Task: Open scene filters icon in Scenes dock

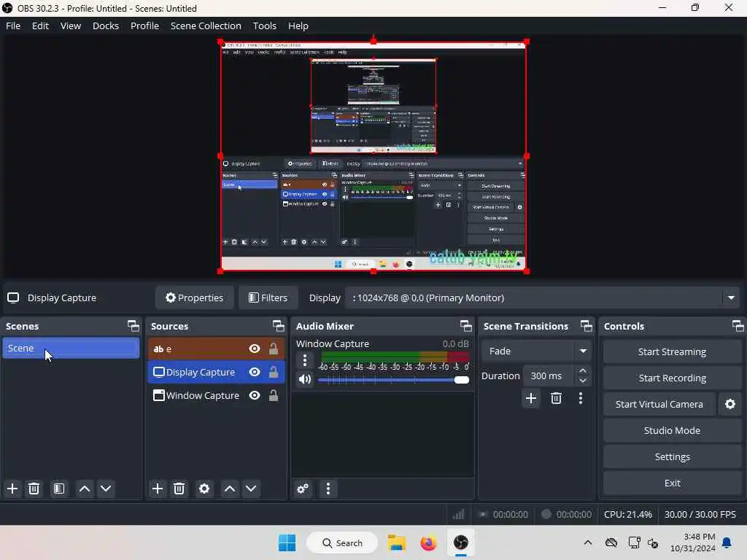Action: click(59, 489)
